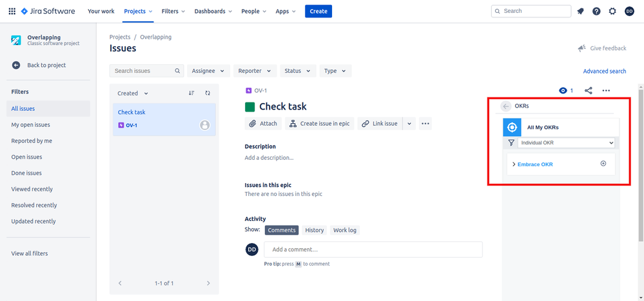Show the Comments activity tab

[281, 230]
